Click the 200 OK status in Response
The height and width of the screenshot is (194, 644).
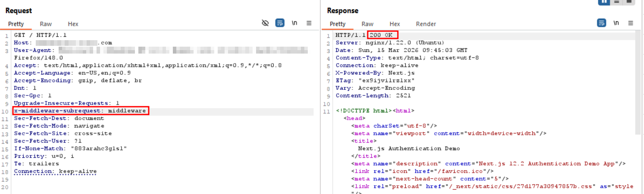click(383, 35)
